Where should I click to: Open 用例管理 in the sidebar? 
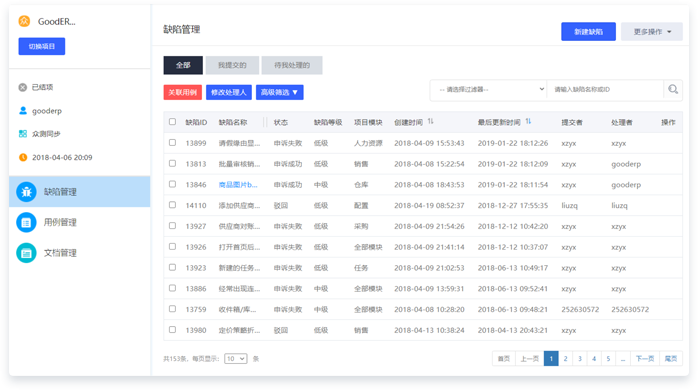(80, 222)
